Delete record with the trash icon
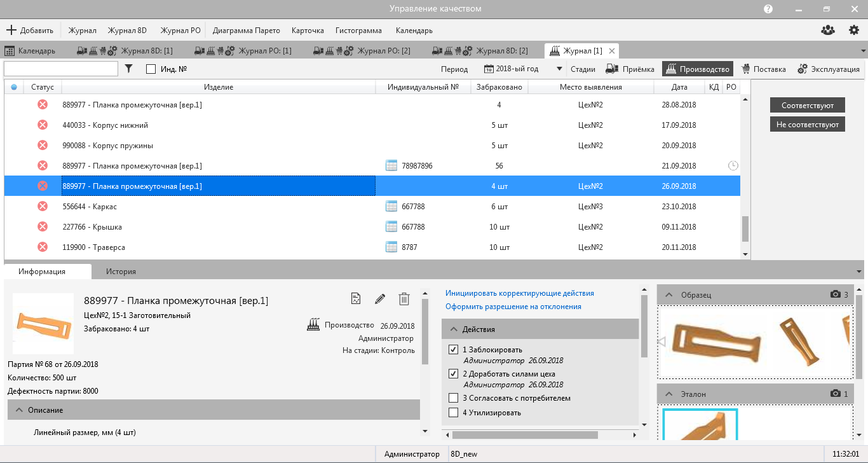Screen dimensions: 868x463 [x=404, y=298]
